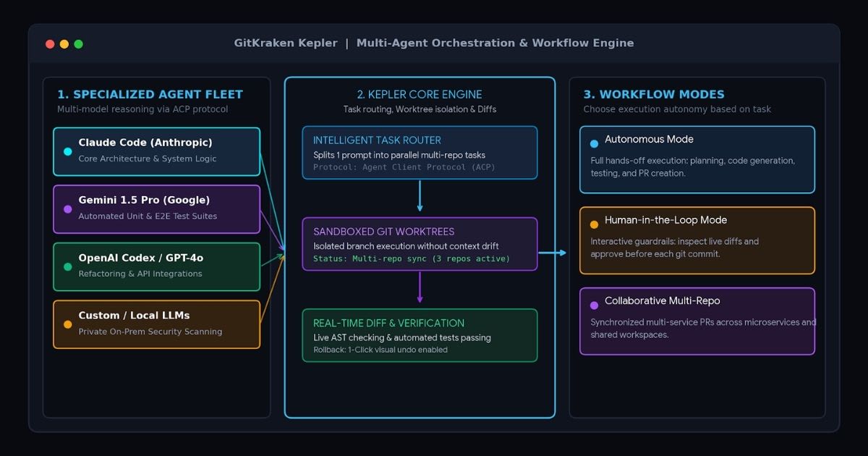
Task: Click "Core Architecture & System Logic" description
Action: point(148,159)
